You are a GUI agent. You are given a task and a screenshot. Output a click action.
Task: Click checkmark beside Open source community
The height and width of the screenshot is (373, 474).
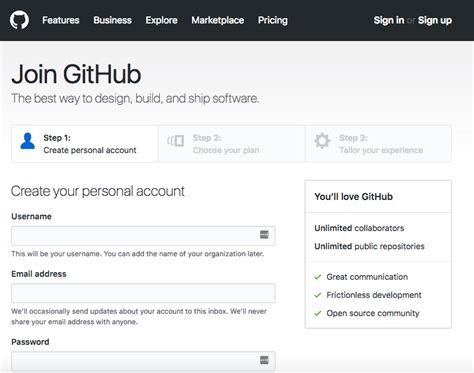point(318,313)
